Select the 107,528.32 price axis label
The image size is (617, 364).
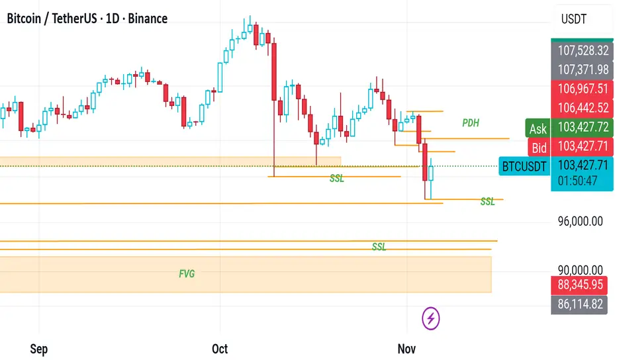[582, 50]
